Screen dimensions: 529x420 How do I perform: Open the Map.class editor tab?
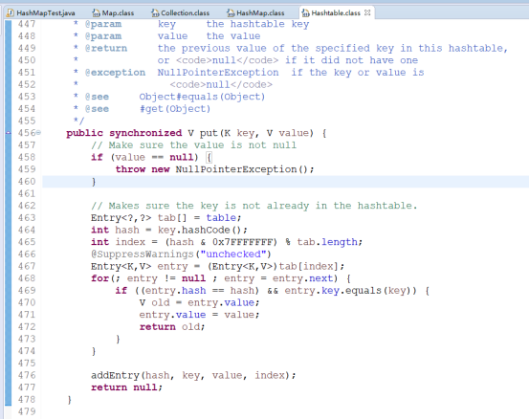pos(118,12)
